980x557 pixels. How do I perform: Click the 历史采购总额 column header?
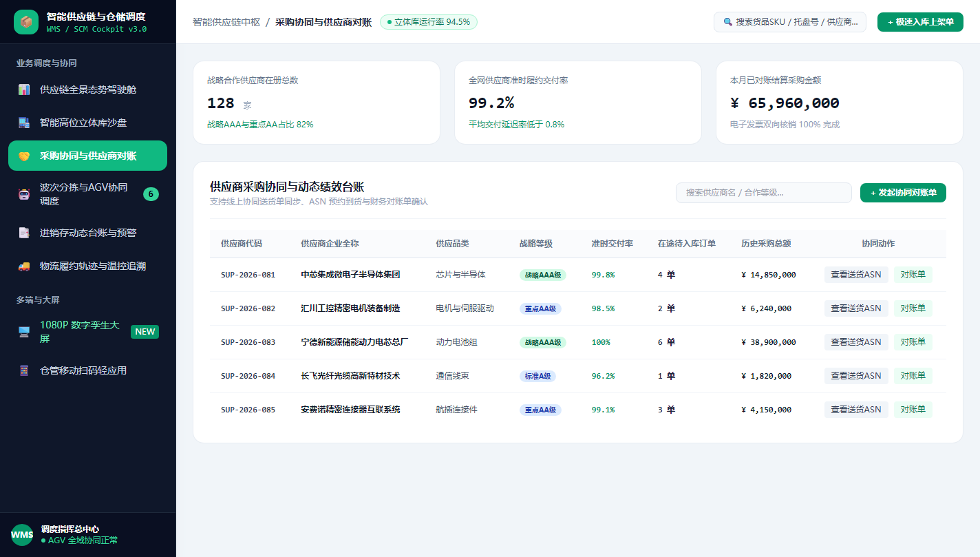766,244
